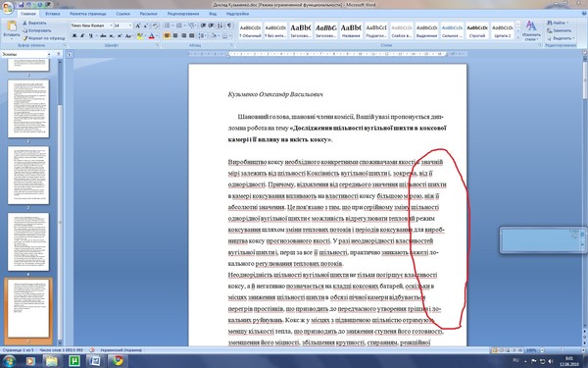Save document via quick access toolbar
This screenshot has width=588, height=368.
pyautogui.click(x=21, y=5)
